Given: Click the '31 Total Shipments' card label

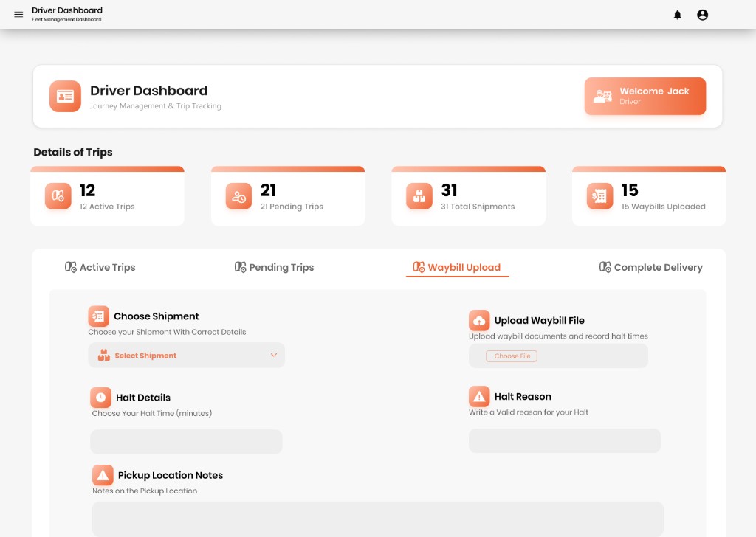Looking at the screenshot, I should click(x=478, y=207).
